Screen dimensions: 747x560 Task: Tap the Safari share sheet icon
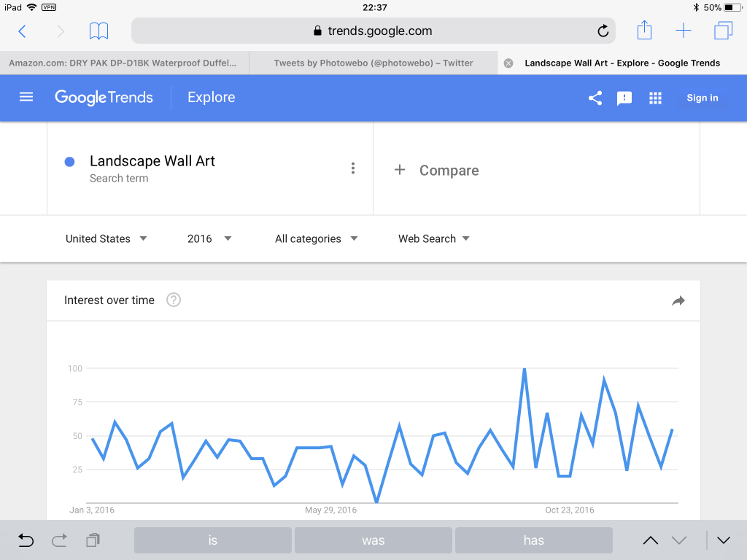tap(644, 31)
